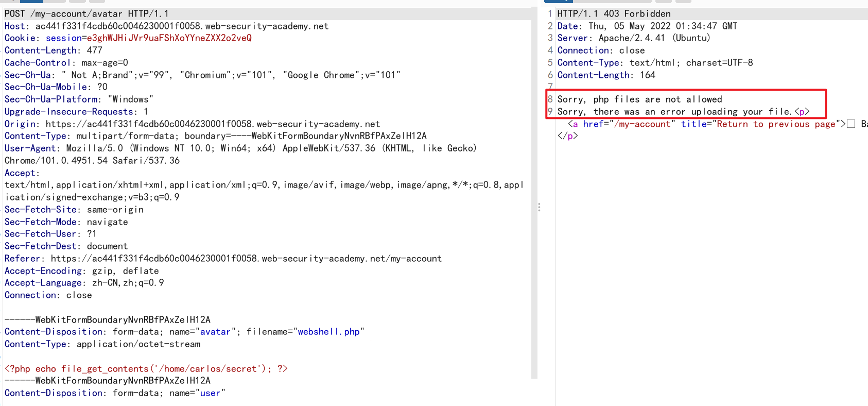Click the Origin header line
This screenshot has width=868, height=406.
(x=192, y=124)
